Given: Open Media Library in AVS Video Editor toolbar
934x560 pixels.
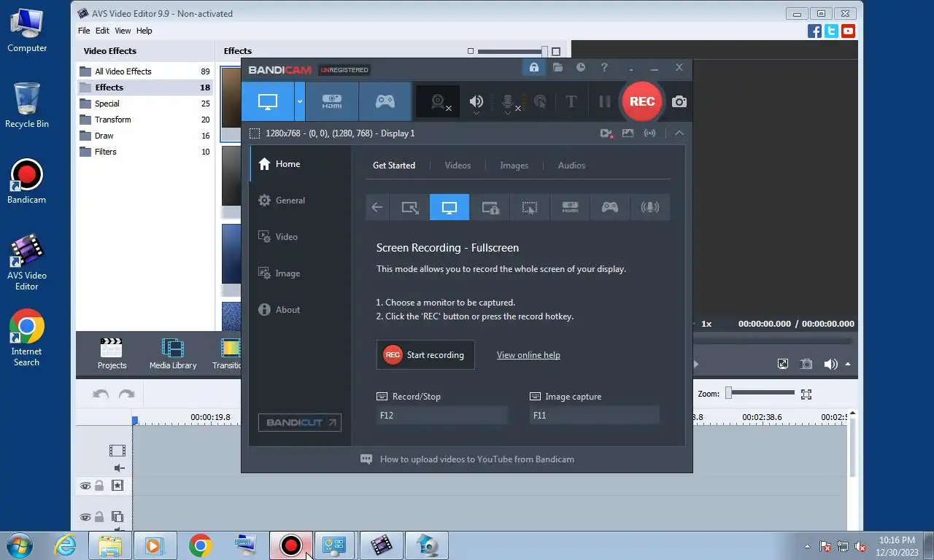Looking at the screenshot, I should click(x=173, y=354).
